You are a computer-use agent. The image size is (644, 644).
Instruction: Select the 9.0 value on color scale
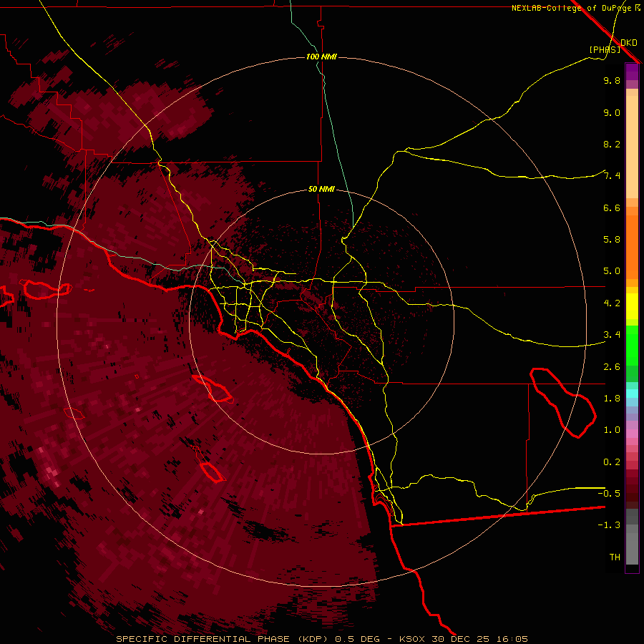click(612, 112)
